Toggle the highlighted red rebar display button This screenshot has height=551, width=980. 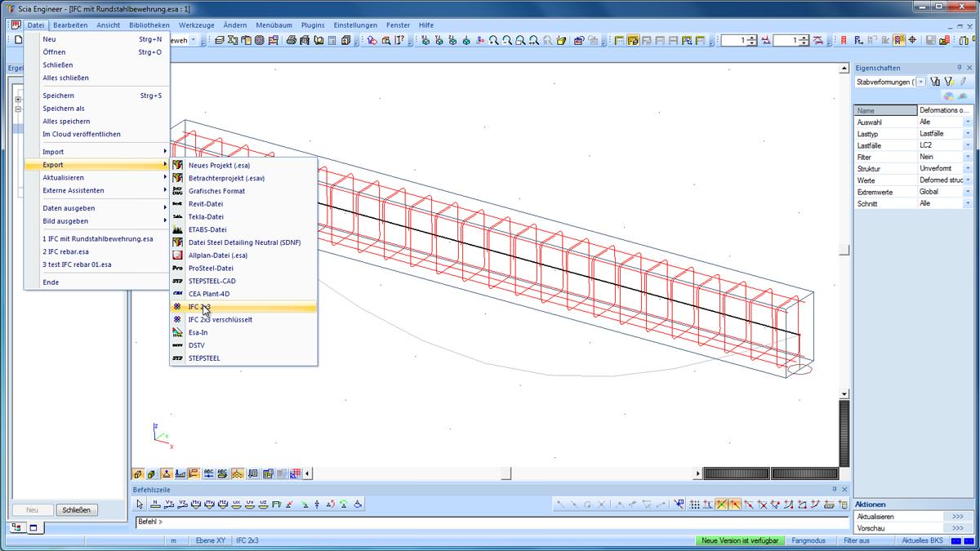point(898,40)
